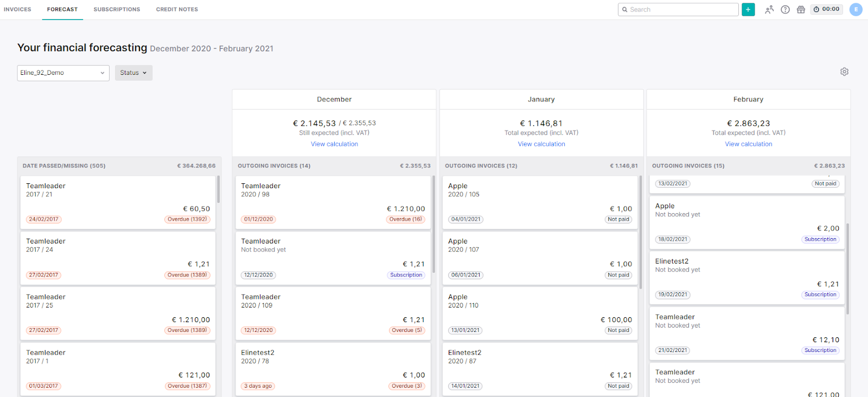Click the gift icon in the top bar

(x=801, y=9)
